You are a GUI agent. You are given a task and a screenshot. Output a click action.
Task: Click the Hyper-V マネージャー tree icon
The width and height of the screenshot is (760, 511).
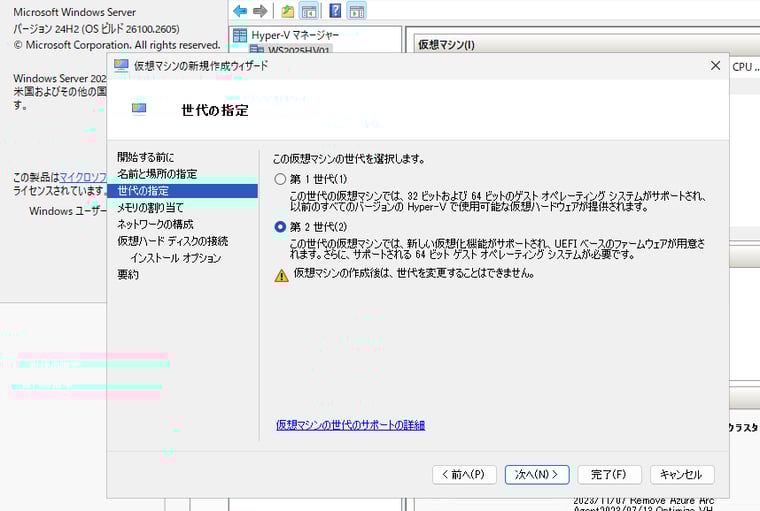point(240,35)
